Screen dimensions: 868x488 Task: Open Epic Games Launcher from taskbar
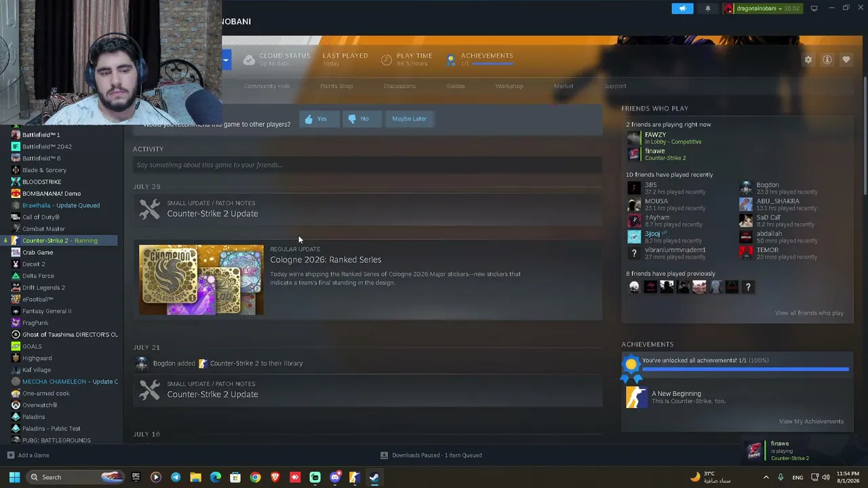136,477
